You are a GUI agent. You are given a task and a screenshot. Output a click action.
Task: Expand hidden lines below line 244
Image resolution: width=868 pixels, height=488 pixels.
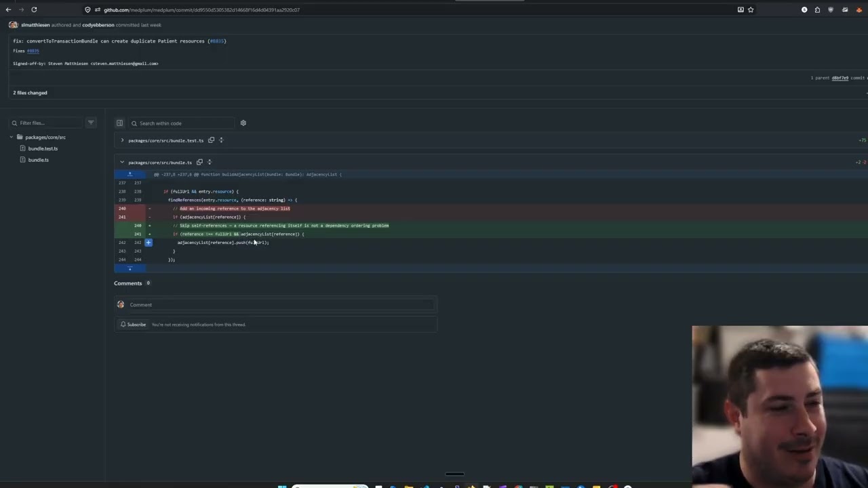[x=130, y=268]
